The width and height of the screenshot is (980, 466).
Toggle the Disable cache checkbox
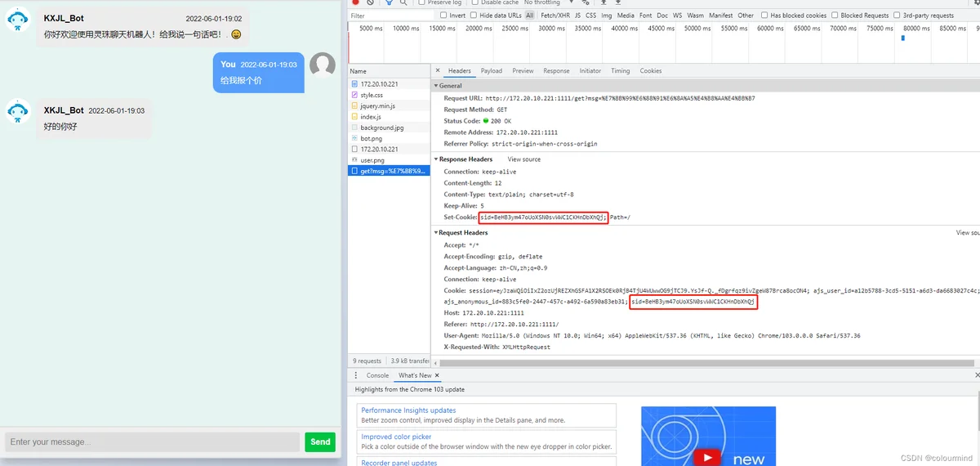coord(474,2)
